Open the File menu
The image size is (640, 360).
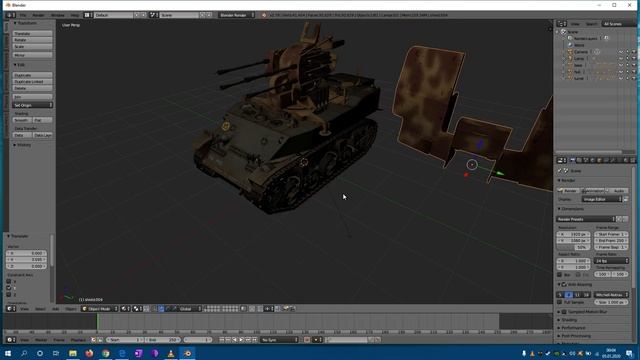[23, 15]
